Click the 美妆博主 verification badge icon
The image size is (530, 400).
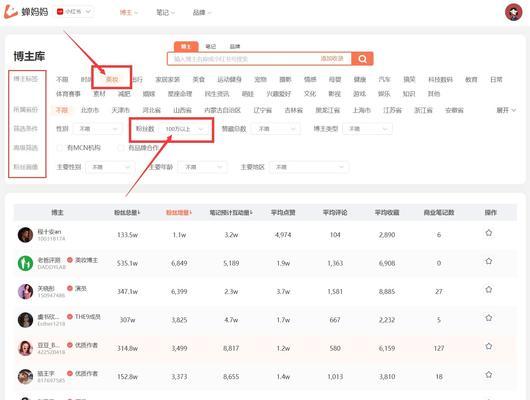point(70,260)
